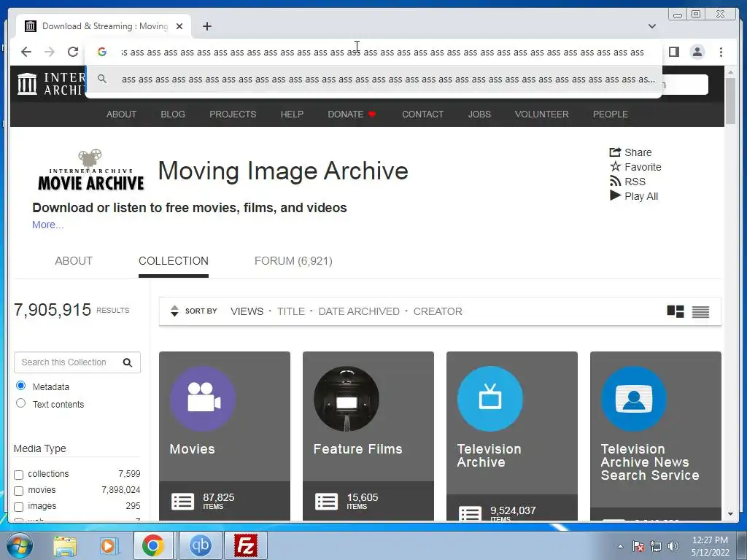This screenshot has width=747, height=560.
Task: Sort results by DATE ARCHIVED
Action: pos(359,311)
